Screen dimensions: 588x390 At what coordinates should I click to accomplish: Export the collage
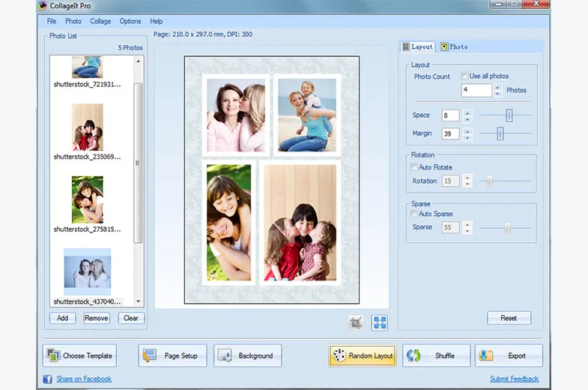pos(509,355)
